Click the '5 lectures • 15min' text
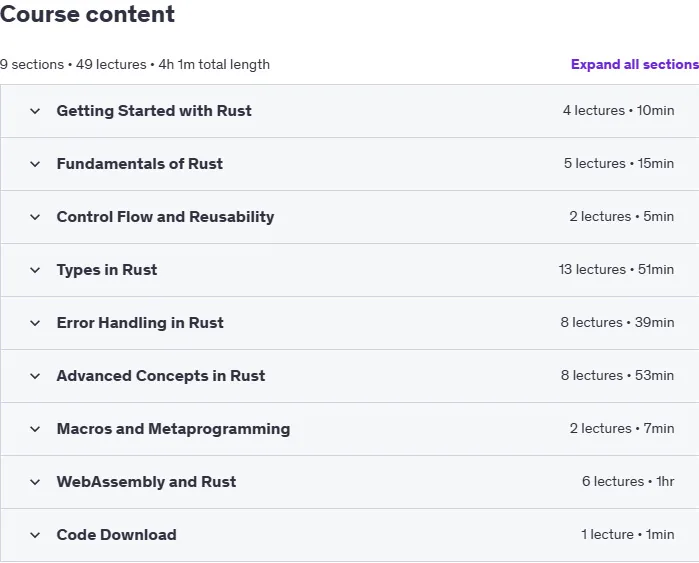The image size is (699, 563). coord(619,163)
